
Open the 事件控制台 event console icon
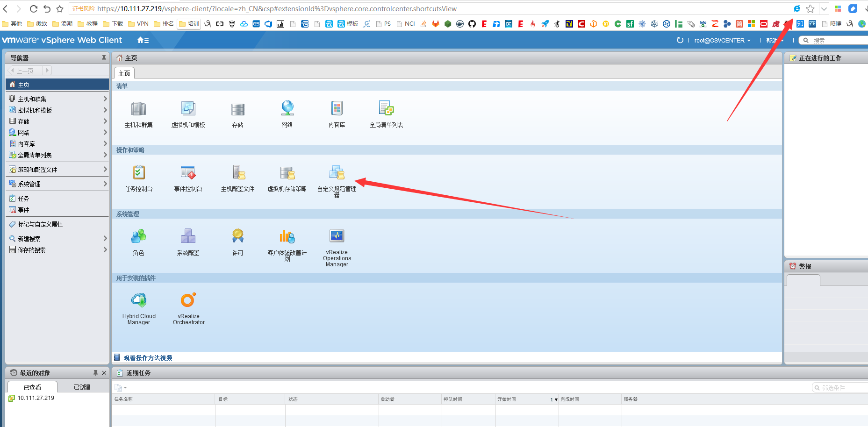pos(188,173)
